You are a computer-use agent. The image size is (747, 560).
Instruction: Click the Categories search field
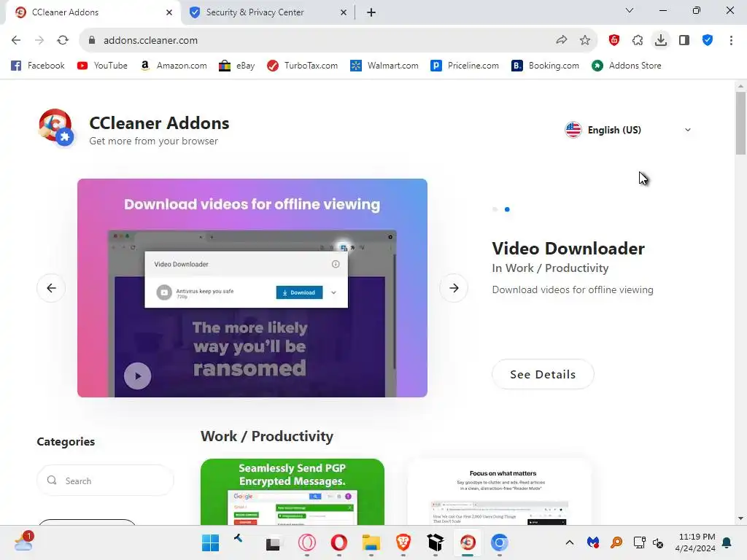pos(105,481)
